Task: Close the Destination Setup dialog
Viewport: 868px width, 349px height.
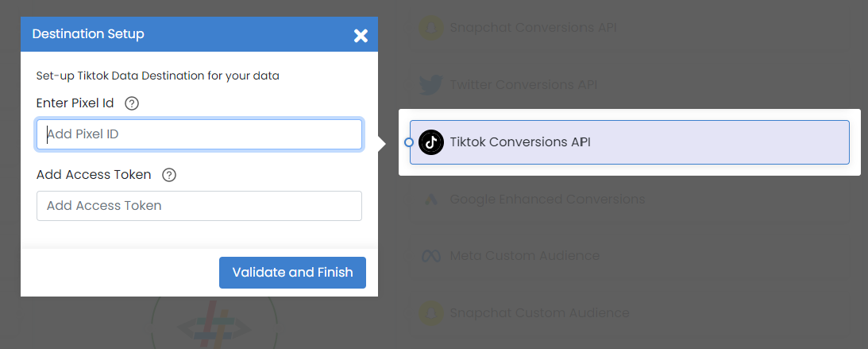Action: [361, 36]
